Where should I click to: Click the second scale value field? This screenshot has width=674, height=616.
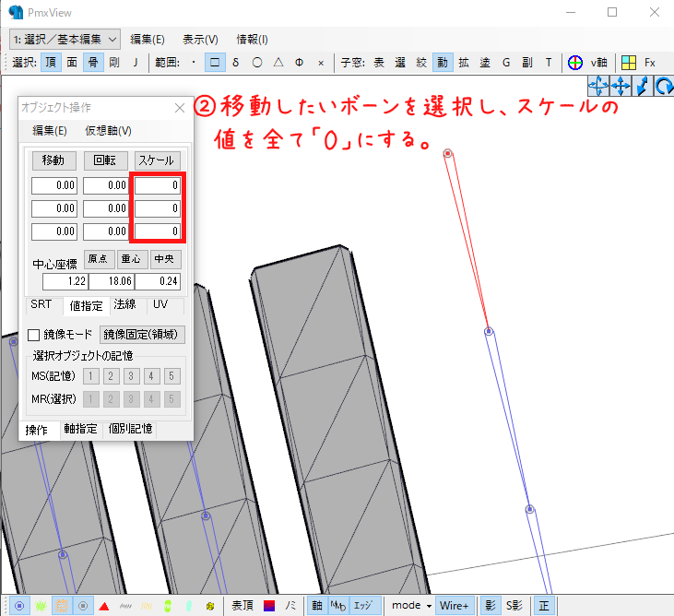pyautogui.click(x=158, y=208)
